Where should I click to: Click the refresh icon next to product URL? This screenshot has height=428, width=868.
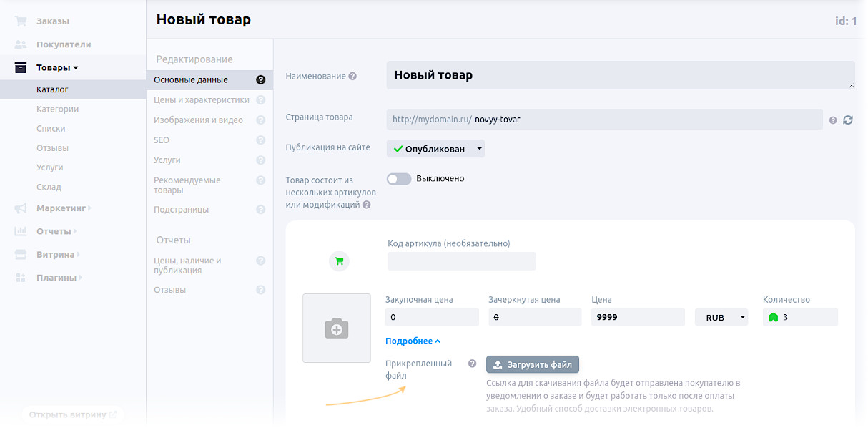(x=848, y=120)
